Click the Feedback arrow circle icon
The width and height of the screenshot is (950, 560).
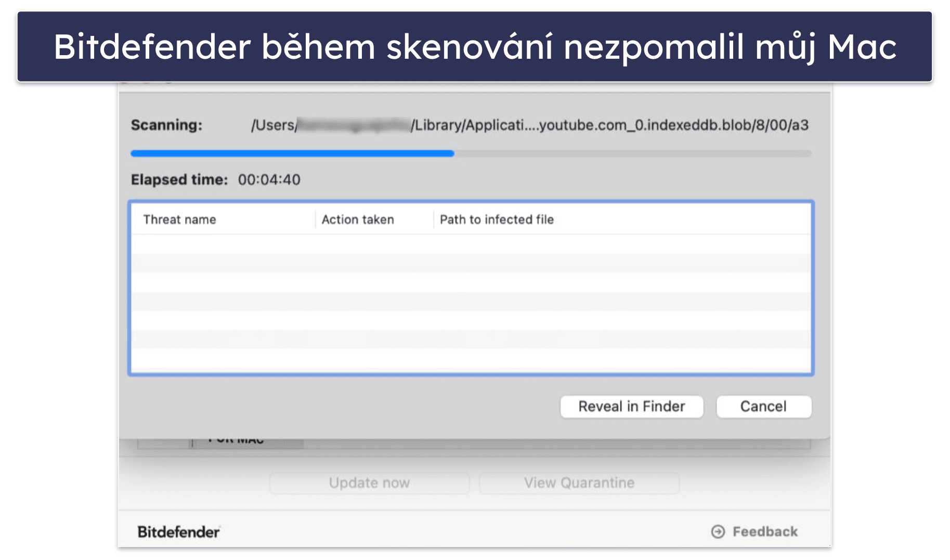[x=718, y=531]
